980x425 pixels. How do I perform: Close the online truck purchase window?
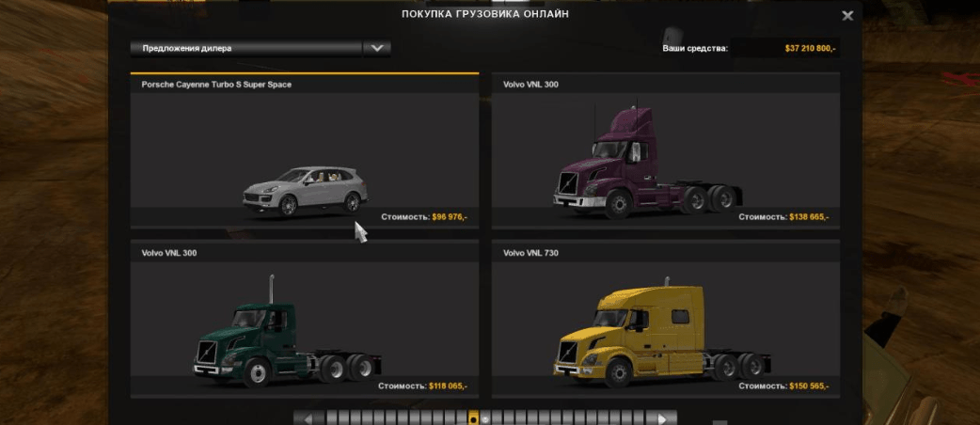click(x=847, y=16)
